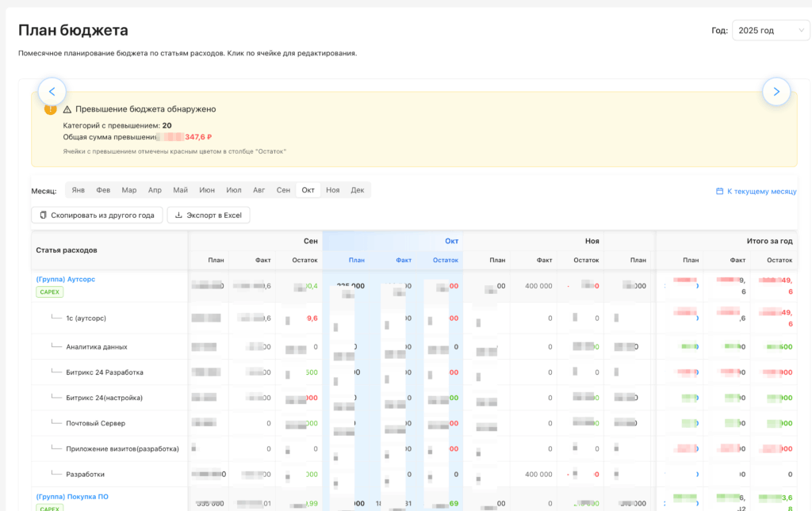
Task: Click the copy icon in copy-year button
Action: [x=43, y=215]
